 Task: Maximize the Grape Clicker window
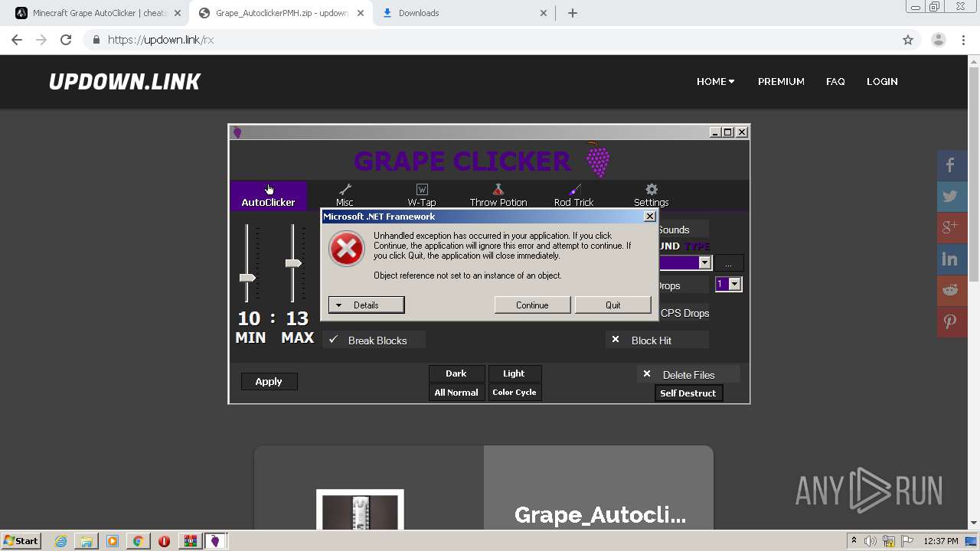tap(728, 132)
